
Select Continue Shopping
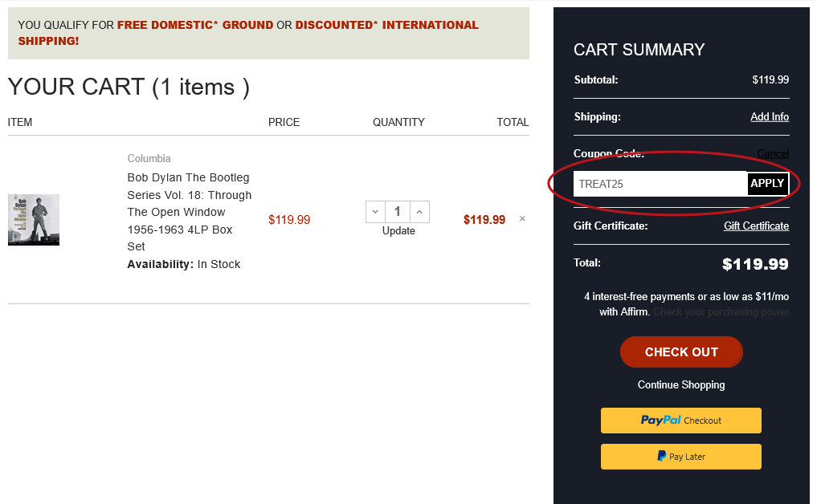click(680, 384)
